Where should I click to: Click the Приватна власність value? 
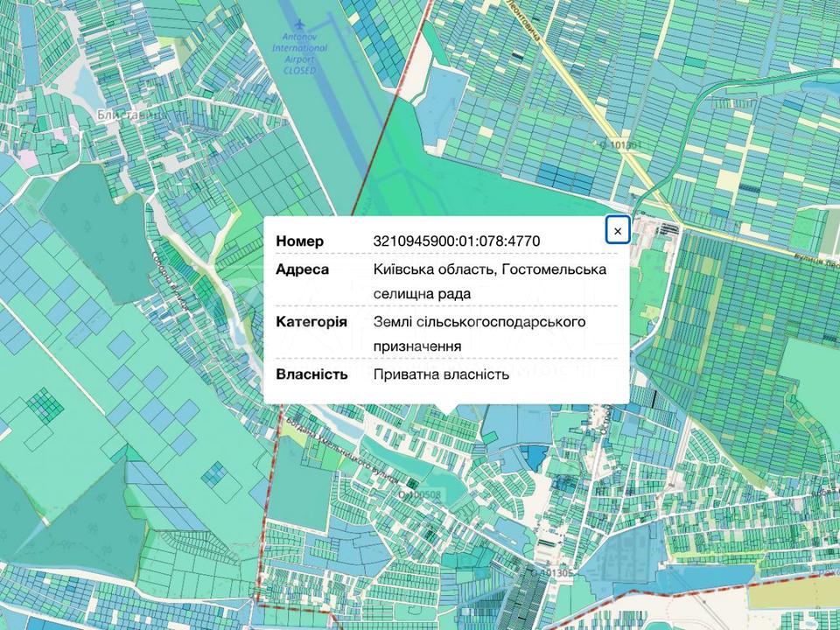pyautogui.click(x=440, y=374)
